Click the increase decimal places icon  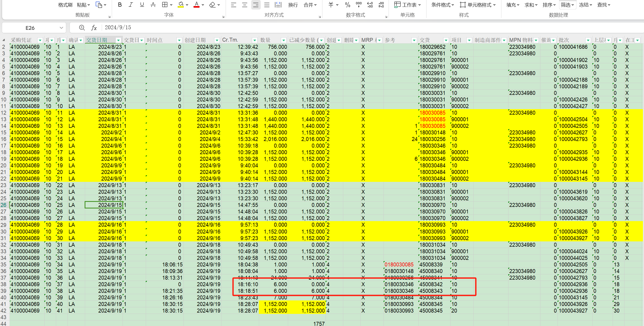[x=370, y=5]
